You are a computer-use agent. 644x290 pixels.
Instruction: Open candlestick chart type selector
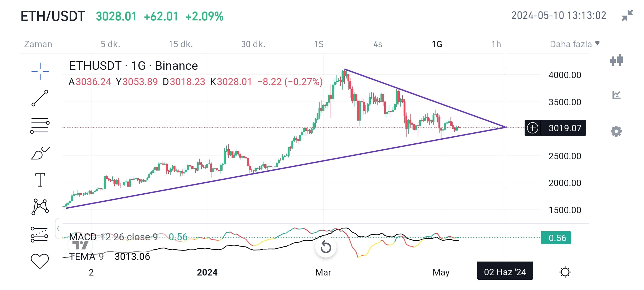pyautogui.click(x=616, y=60)
